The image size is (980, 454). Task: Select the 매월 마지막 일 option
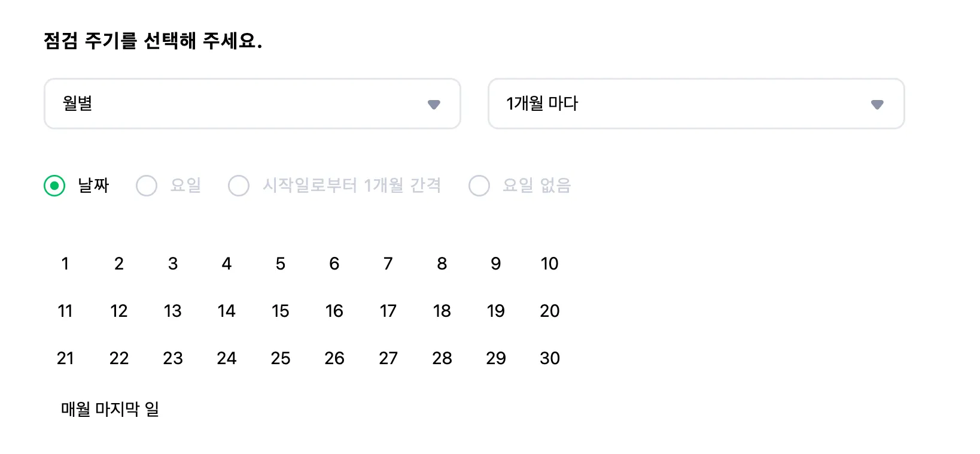[110, 409]
